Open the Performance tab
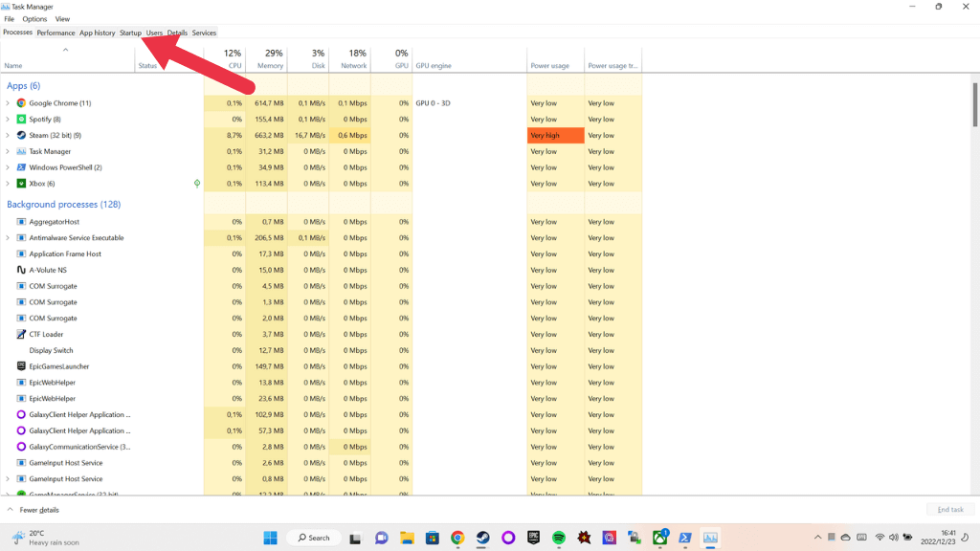 coord(56,33)
